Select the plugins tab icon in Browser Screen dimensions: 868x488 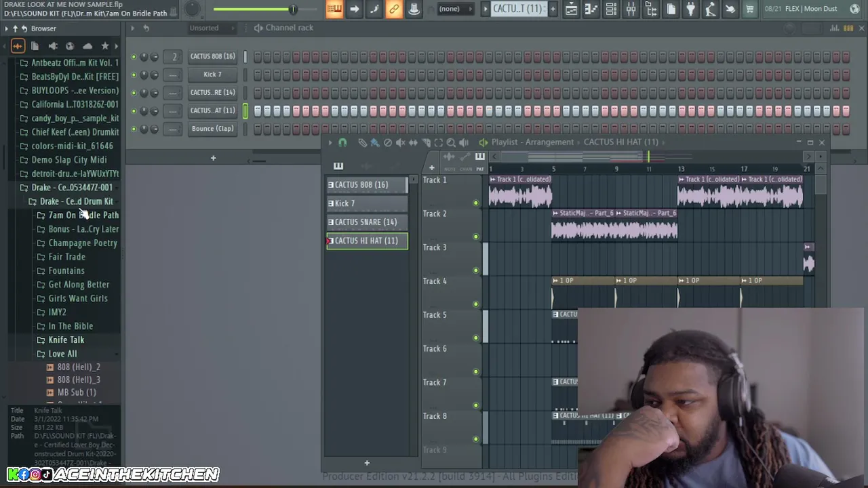click(52, 46)
